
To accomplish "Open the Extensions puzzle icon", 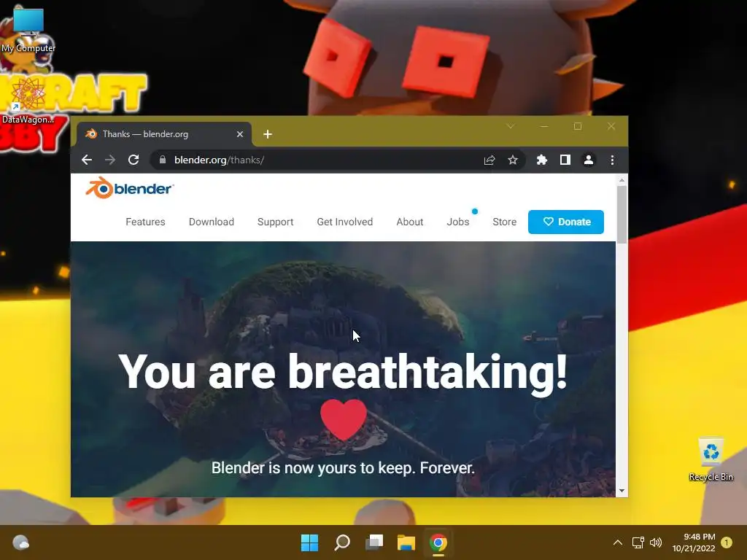I will pos(542,160).
